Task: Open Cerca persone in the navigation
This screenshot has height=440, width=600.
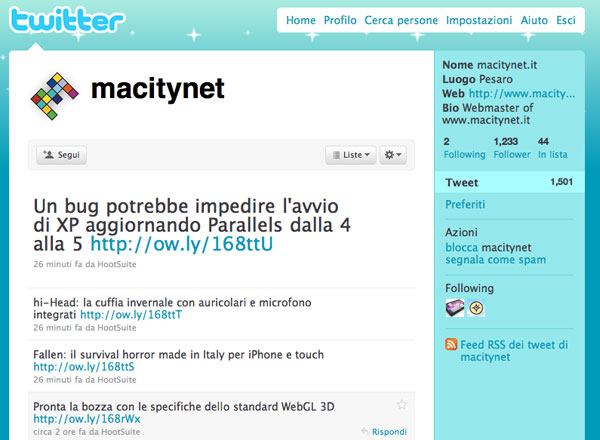Action: 401,20
